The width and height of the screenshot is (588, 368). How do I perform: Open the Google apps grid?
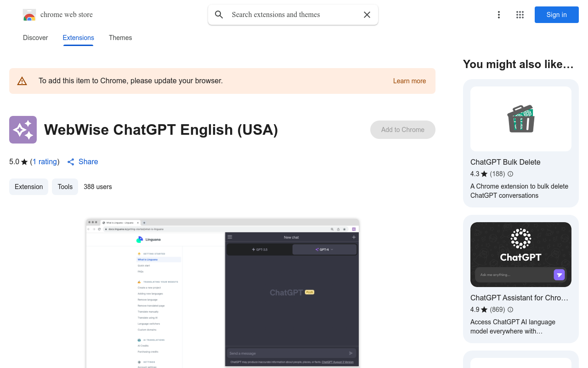(520, 15)
